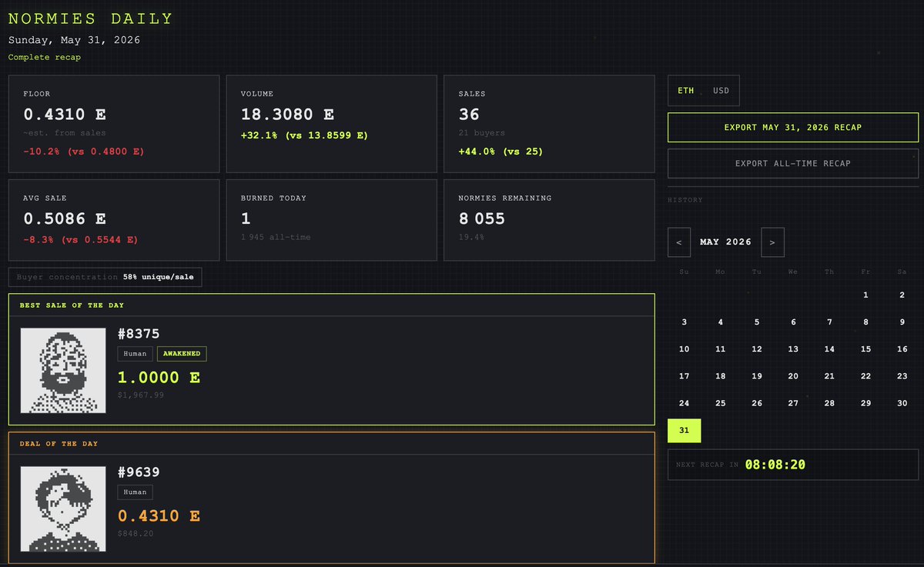Select the 30th in the calendar
Image resolution: width=924 pixels, height=567 pixels.
pos(902,403)
